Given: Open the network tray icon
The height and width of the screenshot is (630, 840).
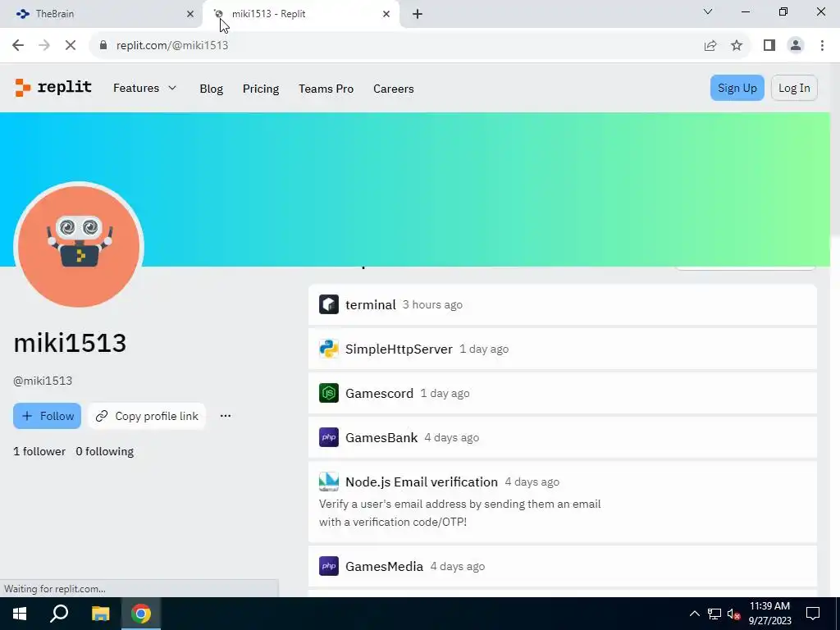Looking at the screenshot, I should 714,614.
